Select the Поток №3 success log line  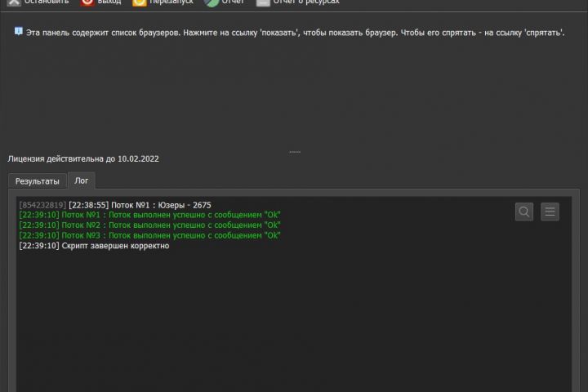click(149, 235)
